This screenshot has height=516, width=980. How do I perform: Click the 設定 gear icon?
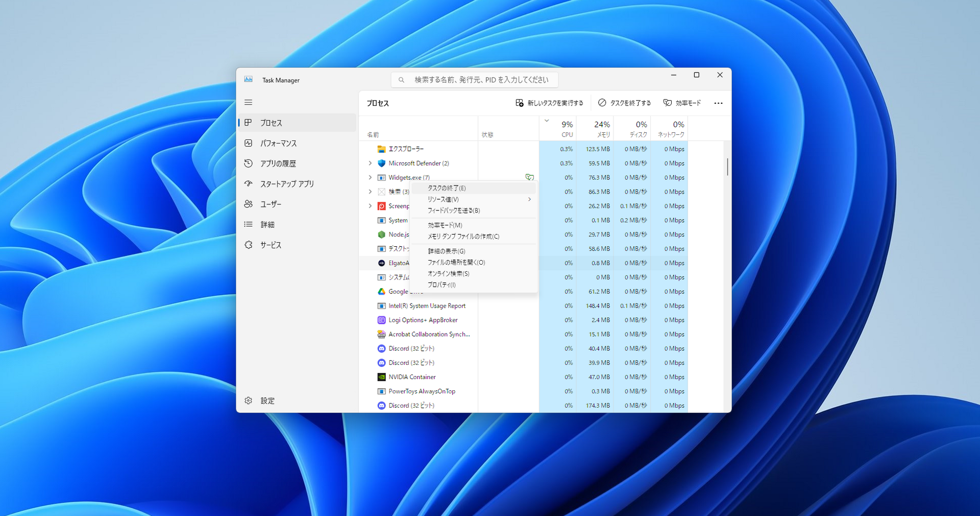[x=248, y=401]
